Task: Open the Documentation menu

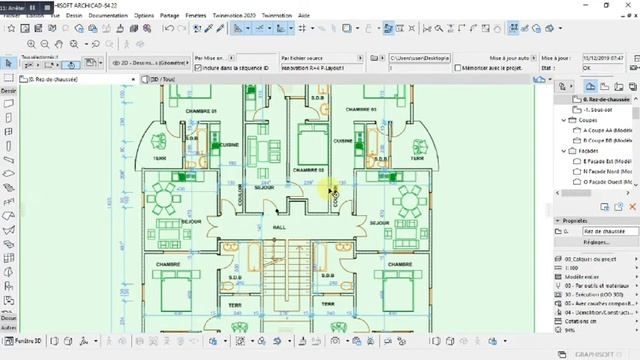Action: tap(108, 16)
